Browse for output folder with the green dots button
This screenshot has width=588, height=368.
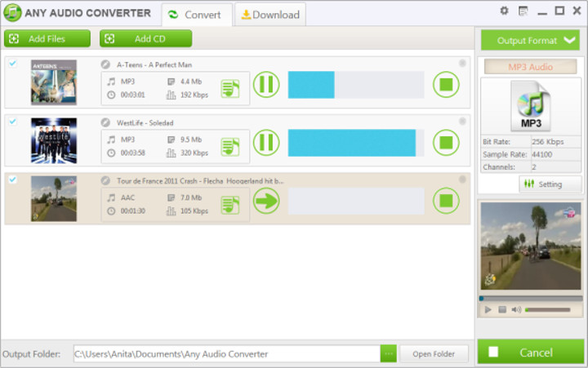pos(389,354)
